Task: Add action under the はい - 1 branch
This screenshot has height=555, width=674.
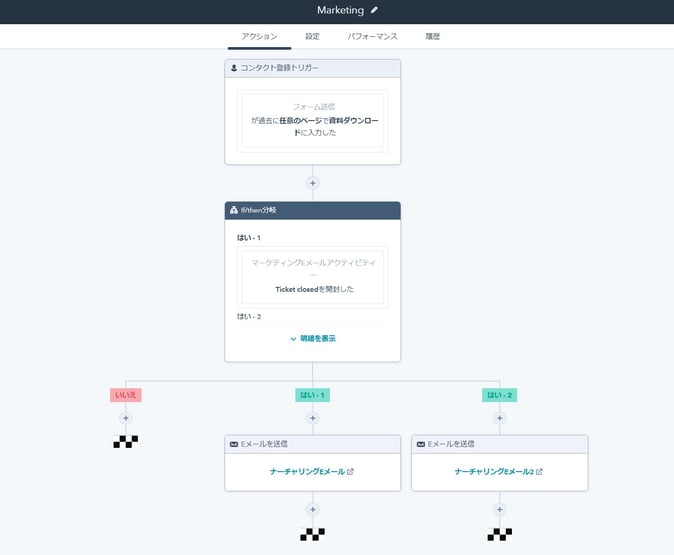Action: point(312,418)
